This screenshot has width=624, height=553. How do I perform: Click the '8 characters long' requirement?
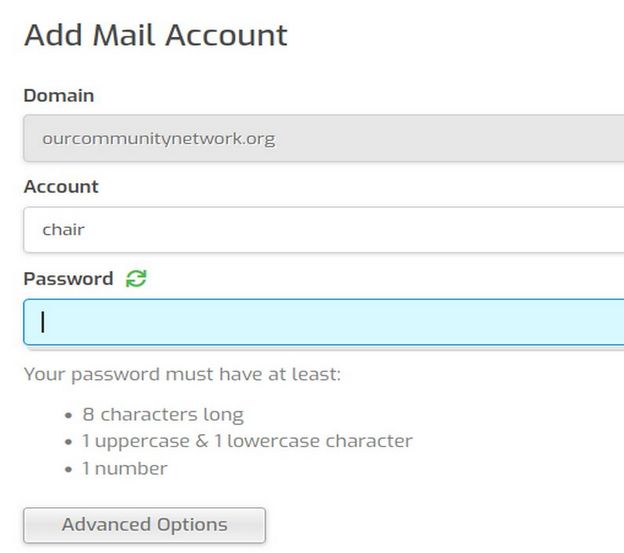coord(163,414)
